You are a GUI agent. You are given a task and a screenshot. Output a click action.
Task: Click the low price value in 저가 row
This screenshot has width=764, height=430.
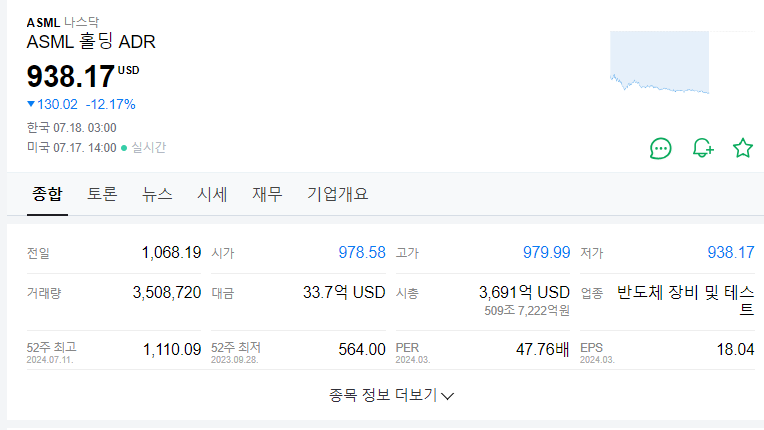(731, 252)
